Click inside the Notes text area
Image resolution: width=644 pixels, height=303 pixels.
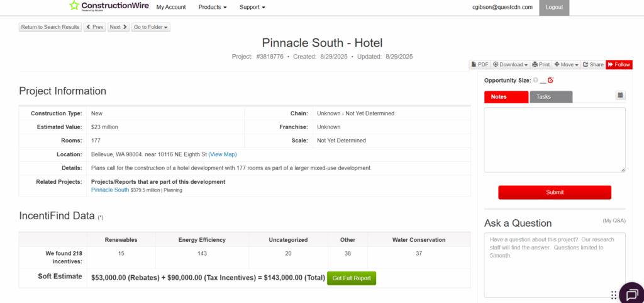point(554,139)
